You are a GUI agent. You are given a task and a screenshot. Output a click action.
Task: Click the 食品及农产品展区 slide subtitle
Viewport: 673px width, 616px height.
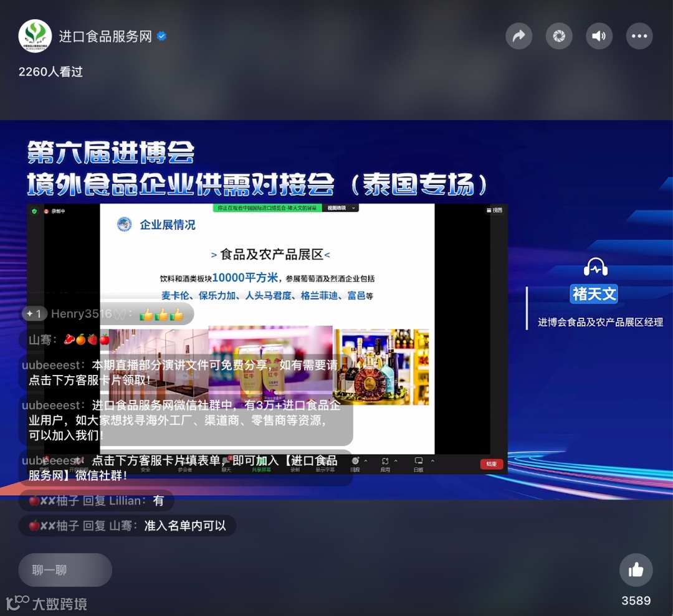271,254
